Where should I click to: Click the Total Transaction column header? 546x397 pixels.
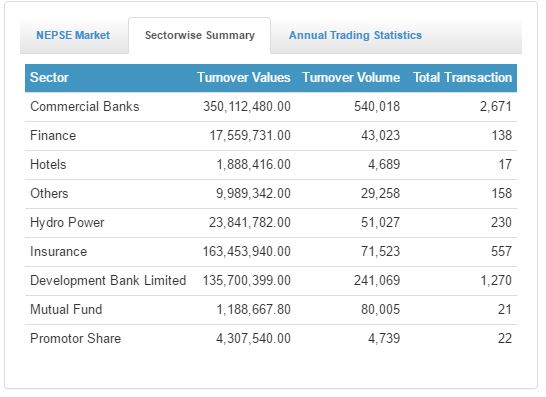point(462,77)
